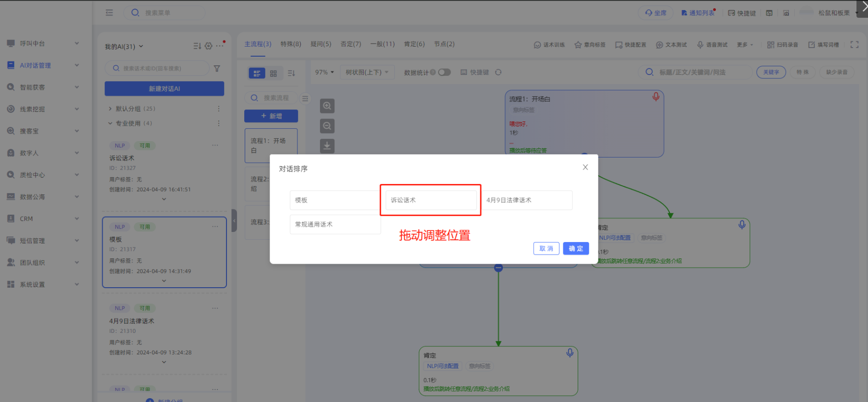Confirm sorting with 确定 button

(576, 248)
